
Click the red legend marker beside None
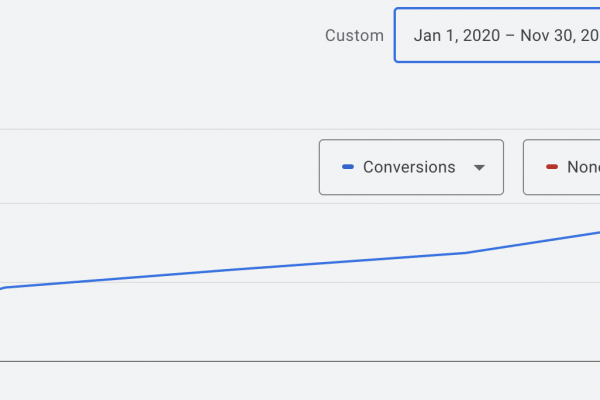coord(552,168)
